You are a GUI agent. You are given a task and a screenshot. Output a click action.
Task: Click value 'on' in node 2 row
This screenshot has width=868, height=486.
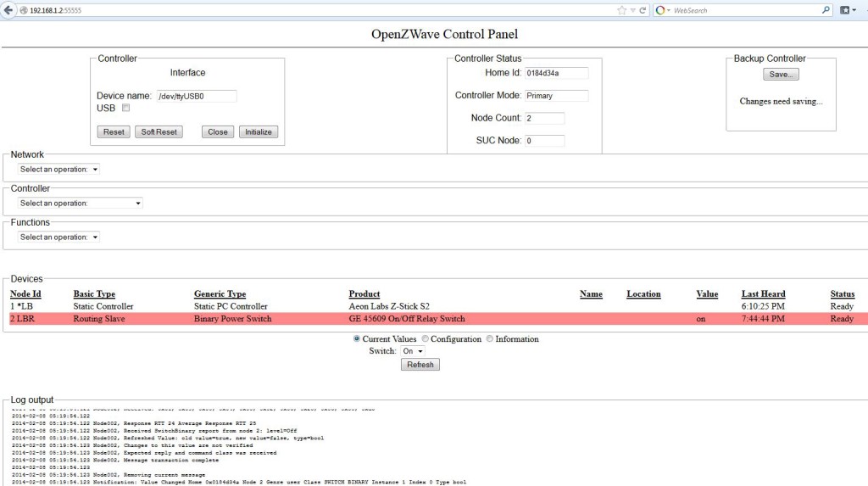coord(701,319)
